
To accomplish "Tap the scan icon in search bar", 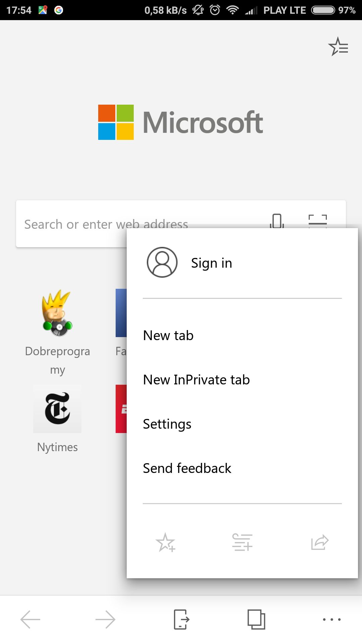I will point(317,221).
